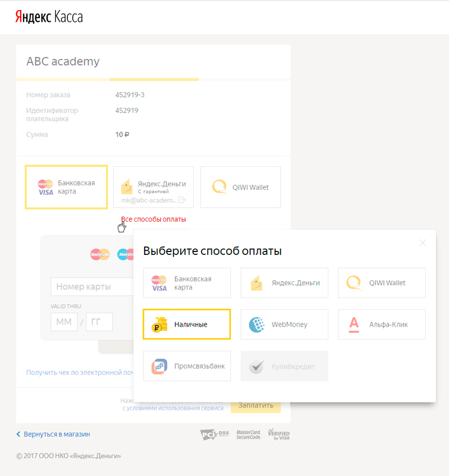Image resolution: width=449 pixels, height=476 pixels.
Task: Click the Сумма label
Action: coord(37,135)
